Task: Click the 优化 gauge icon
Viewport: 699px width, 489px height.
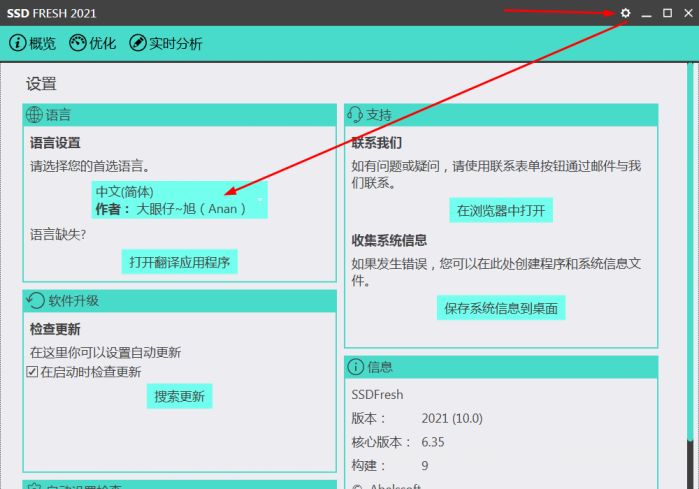Action: click(x=77, y=43)
